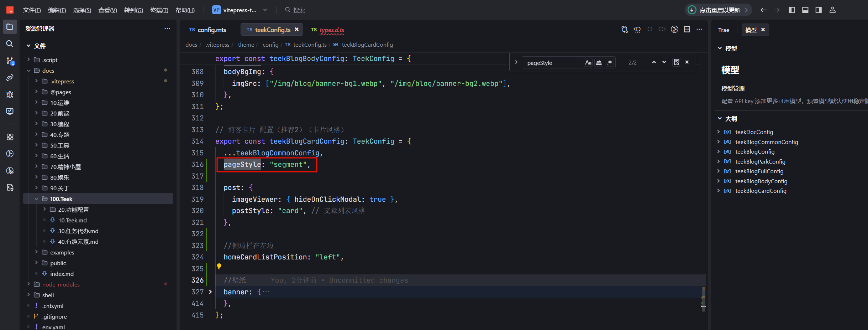
Task: Toggle Match Whole Word in find widget
Action: (599, 63)
